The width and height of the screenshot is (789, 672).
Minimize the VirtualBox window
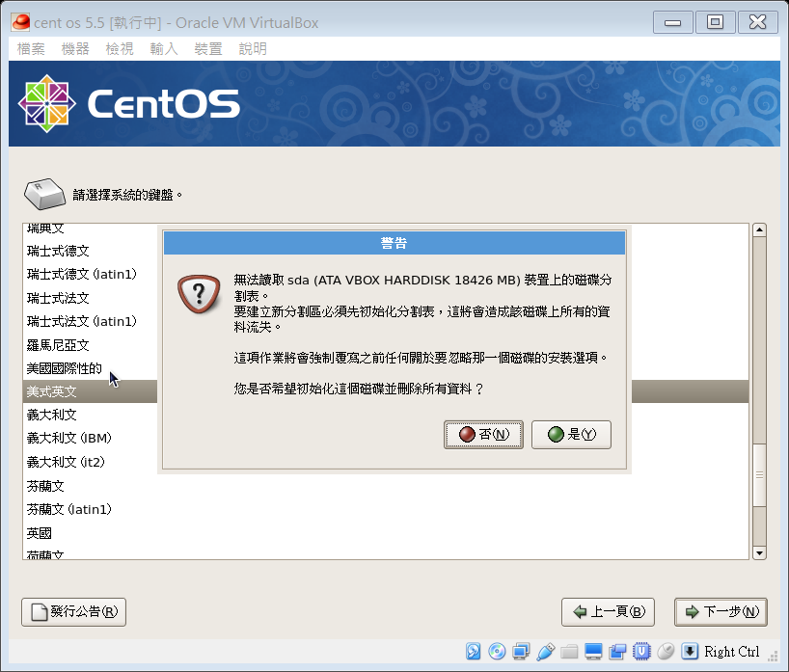(x=672, y=22)
